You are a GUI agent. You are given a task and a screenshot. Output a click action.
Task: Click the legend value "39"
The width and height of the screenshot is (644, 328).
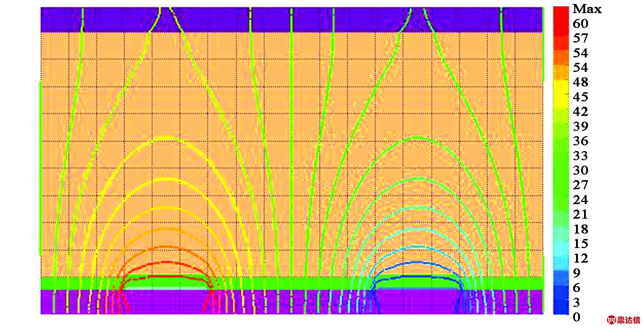click(580, 126)
